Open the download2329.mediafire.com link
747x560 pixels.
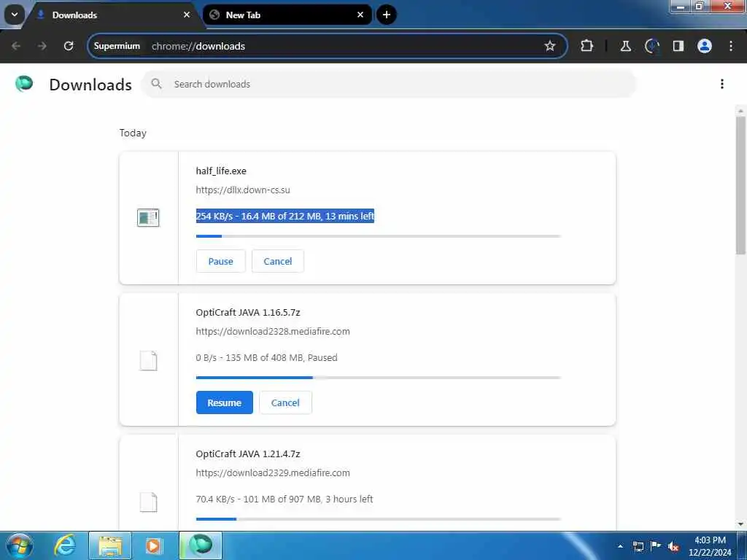click(273, 472)
